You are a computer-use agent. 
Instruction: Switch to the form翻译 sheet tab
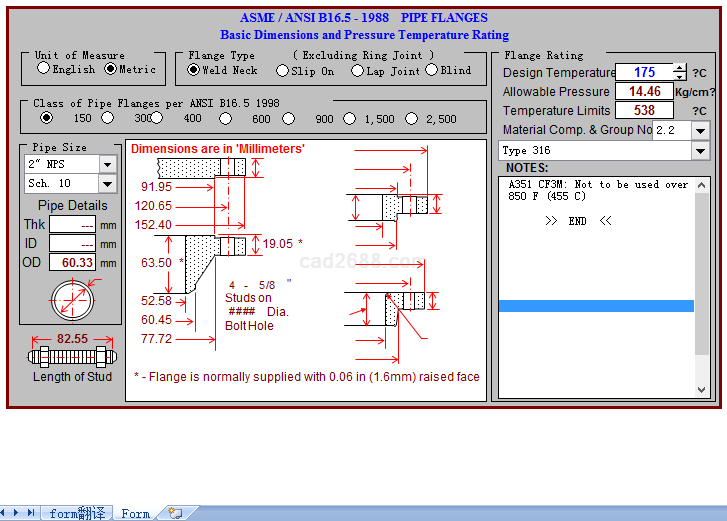(77, 513)
